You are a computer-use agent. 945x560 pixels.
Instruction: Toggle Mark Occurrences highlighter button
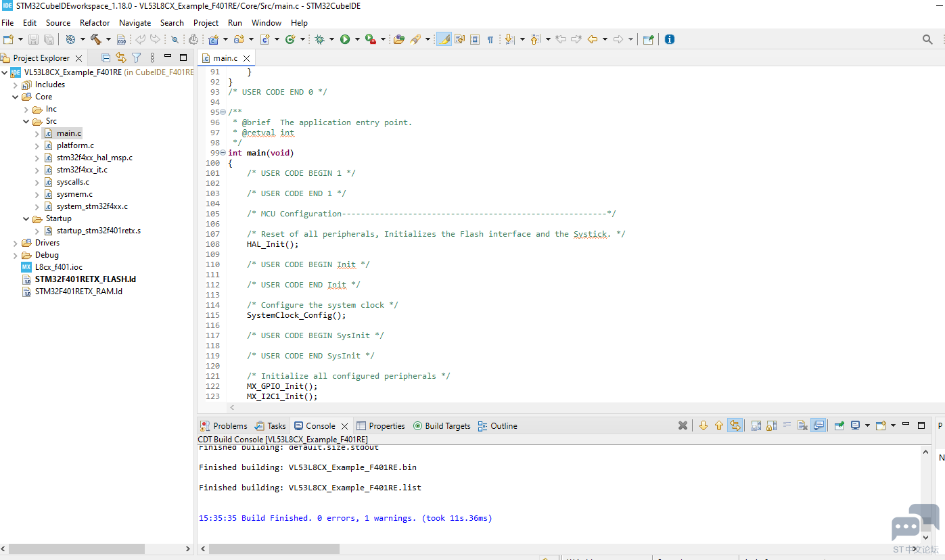(x=444, y=39)
